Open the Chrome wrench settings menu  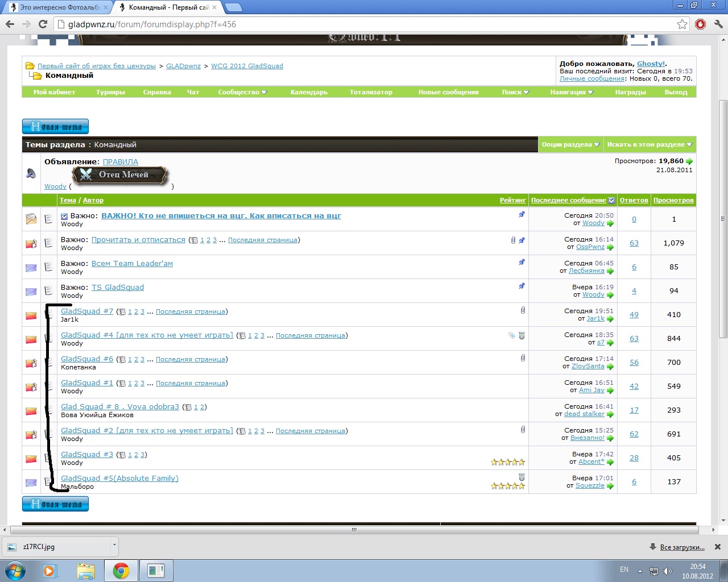coord(718,24)
